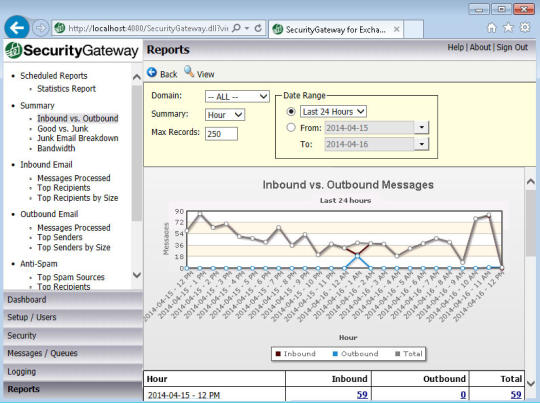
Task: Refresh the page using the reload icon
Action: 258,28
